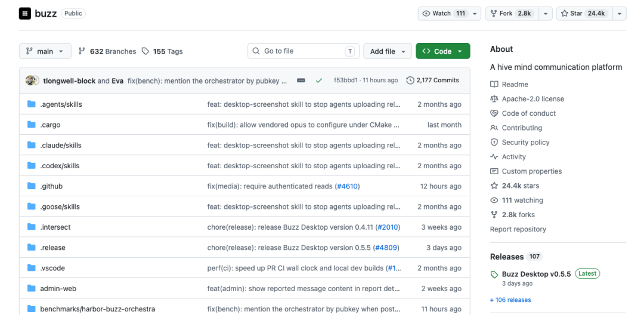The height and width of the screenshot is (315, 644).
Task: Open the .release folder name
Action: [x=52, y=248]
